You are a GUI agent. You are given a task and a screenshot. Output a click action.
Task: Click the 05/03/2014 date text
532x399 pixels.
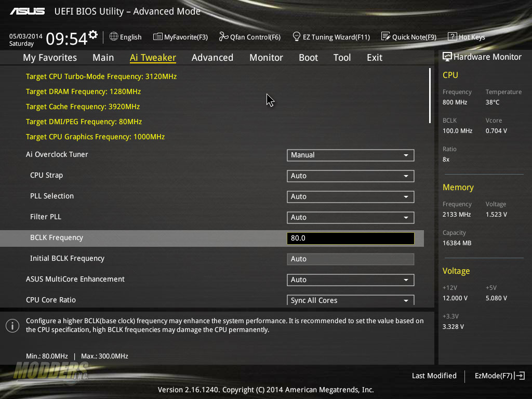click(26, 36)
